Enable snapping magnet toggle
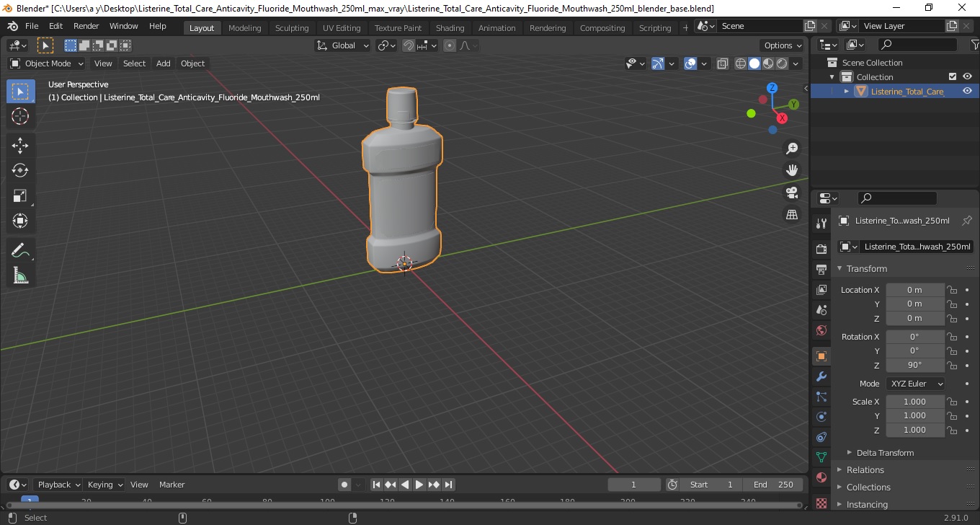The width and height of the screenshot is (980, 525). 409,45
